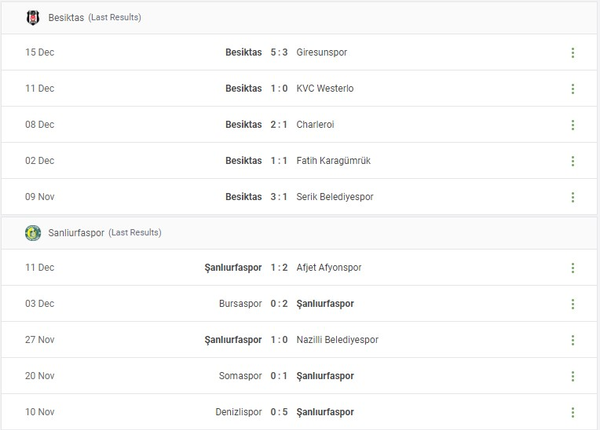The width and height of the screenshot is (600, 430).
Task: Select the Bursaspor team name
Action: click(x=240, y=304)
